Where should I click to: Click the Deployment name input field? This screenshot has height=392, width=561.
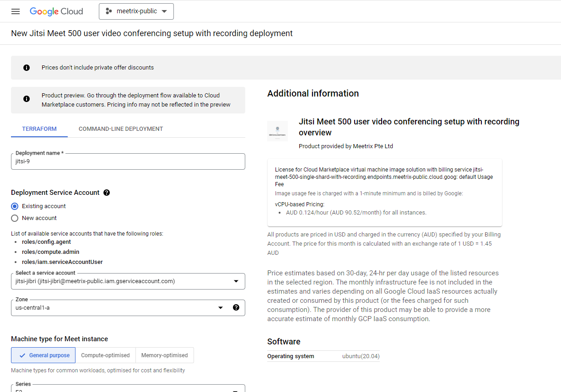(x=128, y=161)
